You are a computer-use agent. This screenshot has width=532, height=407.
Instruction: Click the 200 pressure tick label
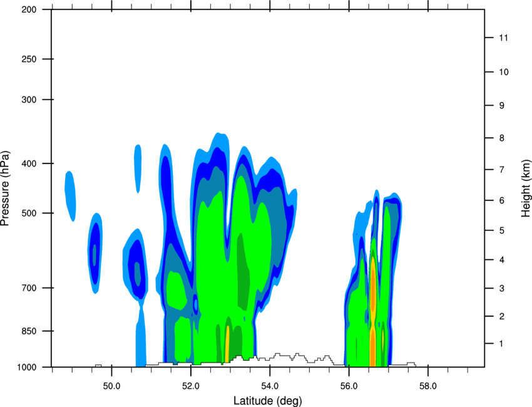[29, 9]
